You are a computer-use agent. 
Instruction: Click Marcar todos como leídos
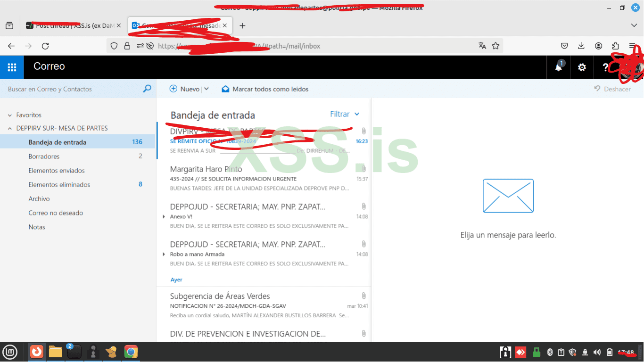coord(265,89)
